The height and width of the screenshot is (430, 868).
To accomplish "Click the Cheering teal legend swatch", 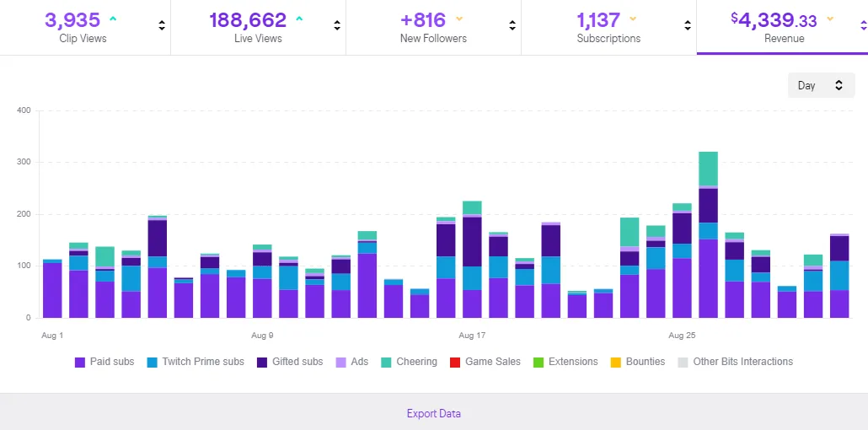I will point(386,362).
